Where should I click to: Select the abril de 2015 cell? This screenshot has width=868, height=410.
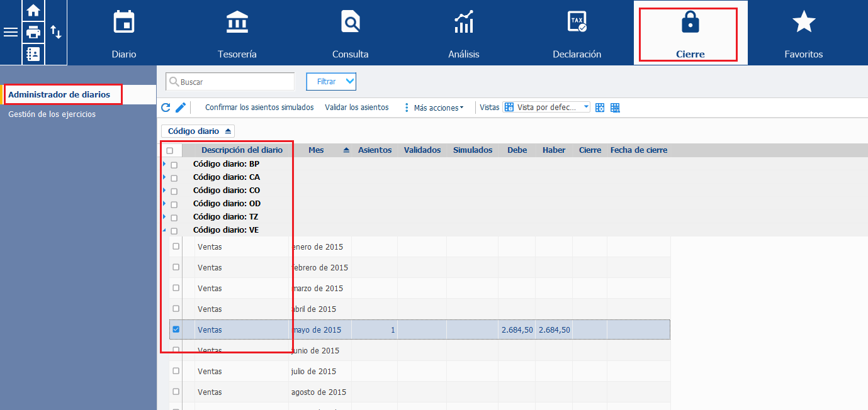click(x=320, y=309)
